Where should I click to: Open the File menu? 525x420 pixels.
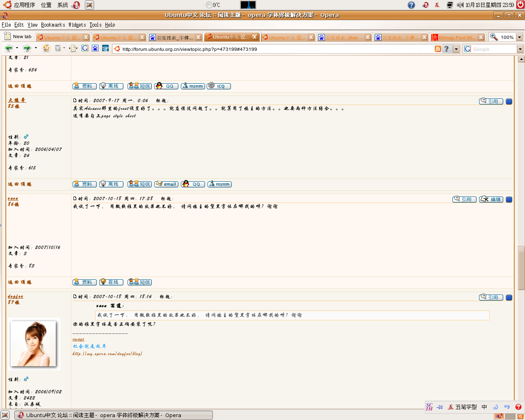[x=6, y=25]
